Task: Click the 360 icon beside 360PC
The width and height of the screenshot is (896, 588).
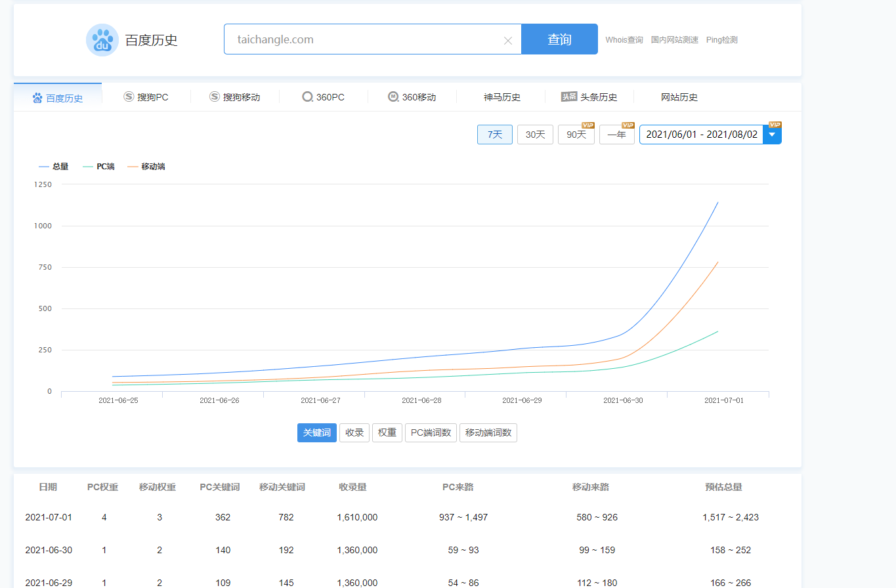Action: tap(307, 97)
